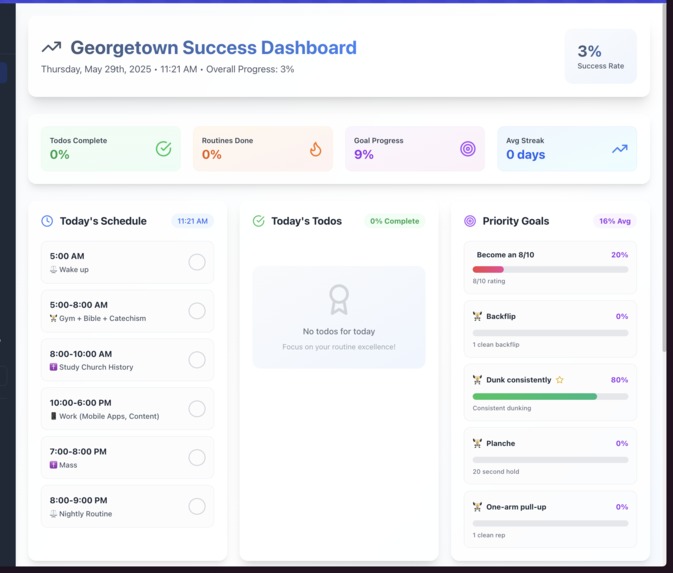Click the icon before Wake up label

pos(53,270)
